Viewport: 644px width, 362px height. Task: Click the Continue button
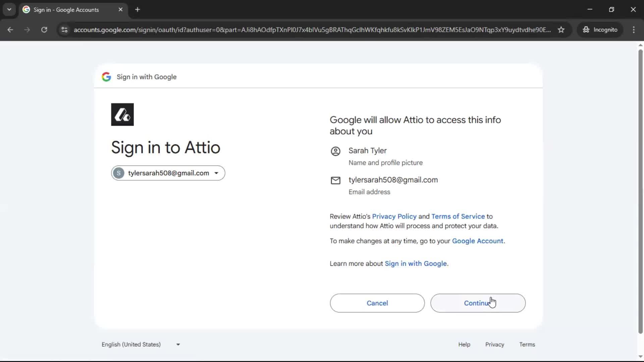478,303
